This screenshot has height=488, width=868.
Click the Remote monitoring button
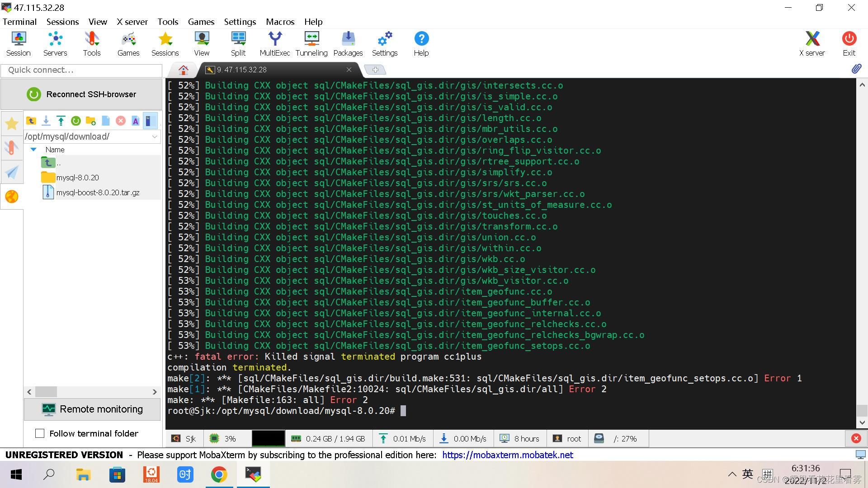(92, 409)
